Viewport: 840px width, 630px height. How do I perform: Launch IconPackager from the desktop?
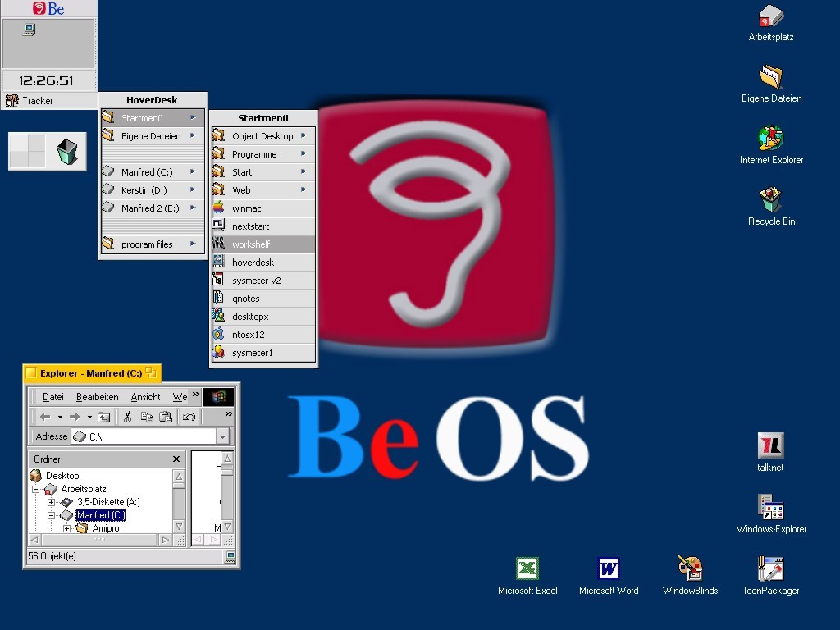tap(771, 569)
